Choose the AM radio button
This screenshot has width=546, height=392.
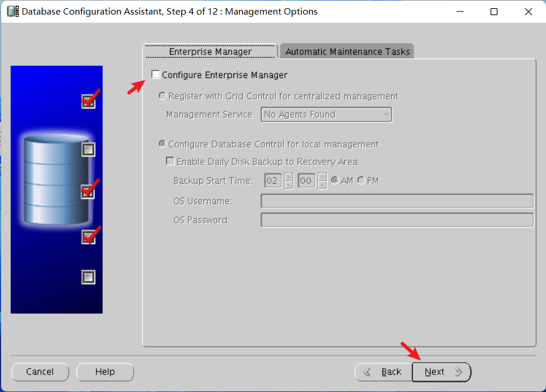point(335,180)
